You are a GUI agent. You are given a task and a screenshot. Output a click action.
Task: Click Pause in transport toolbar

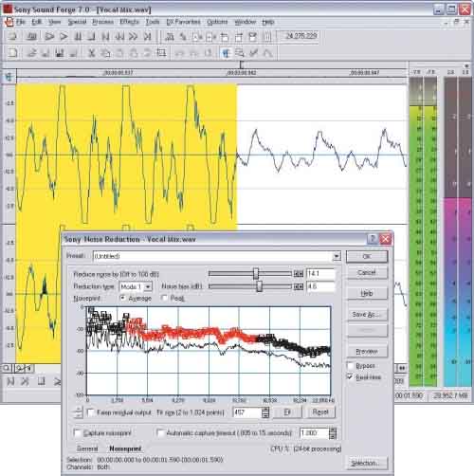click(x=78, y=37)
